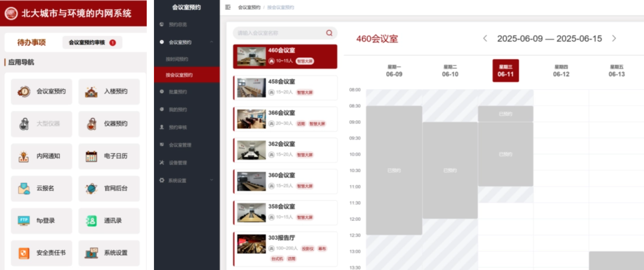Collapse the 会议室预约 sidebar submenu
Viewport: 644px width, 270px height.
click(211, 42)
